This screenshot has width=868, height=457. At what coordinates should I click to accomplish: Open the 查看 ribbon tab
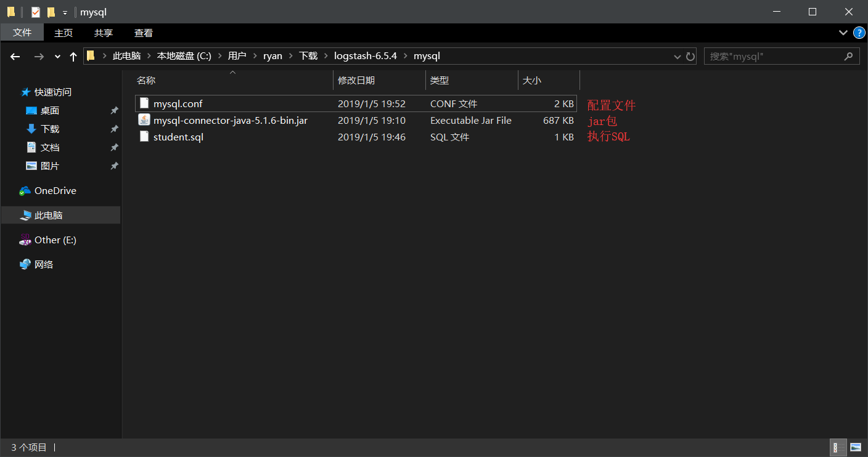coord(143,33)
